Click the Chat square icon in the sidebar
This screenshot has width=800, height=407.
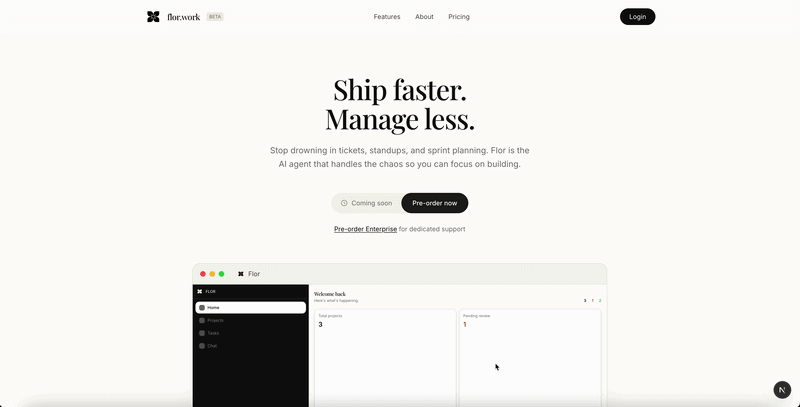[202, 346]
